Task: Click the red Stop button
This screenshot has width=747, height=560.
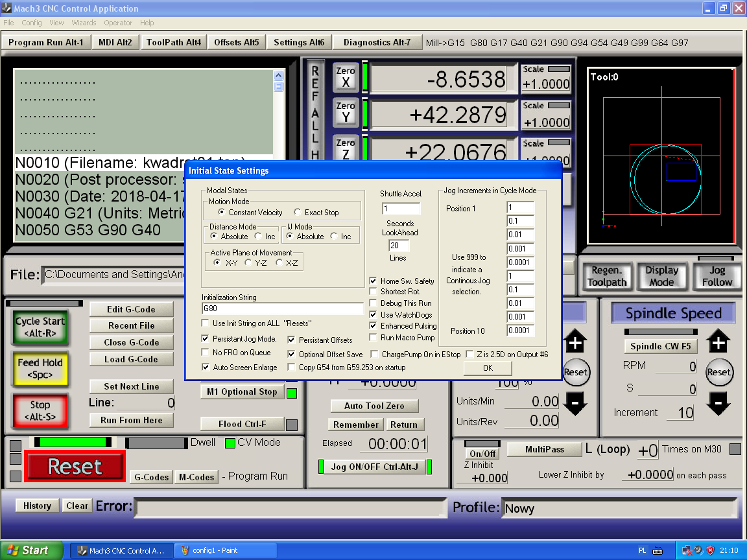Action: (40, 410)
